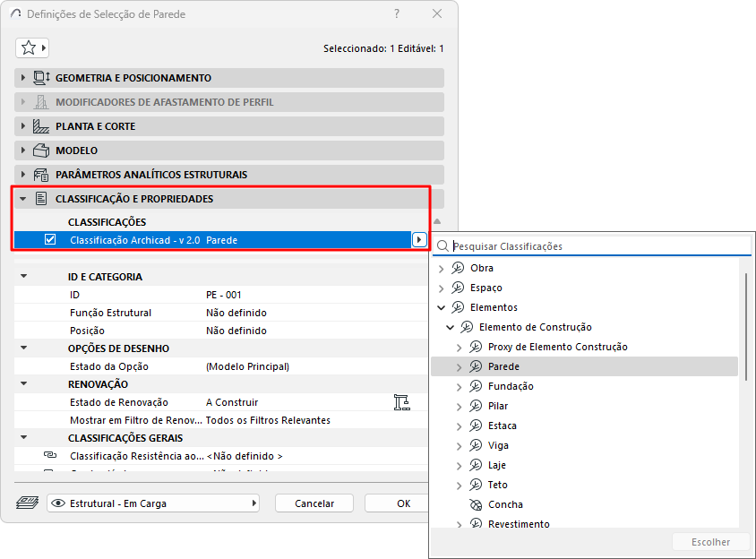Viewport: 756px width, 559px height.
Task: Click the Função Estrutural value Não definido
Action: pyautogui.click(x=236, y=313)
